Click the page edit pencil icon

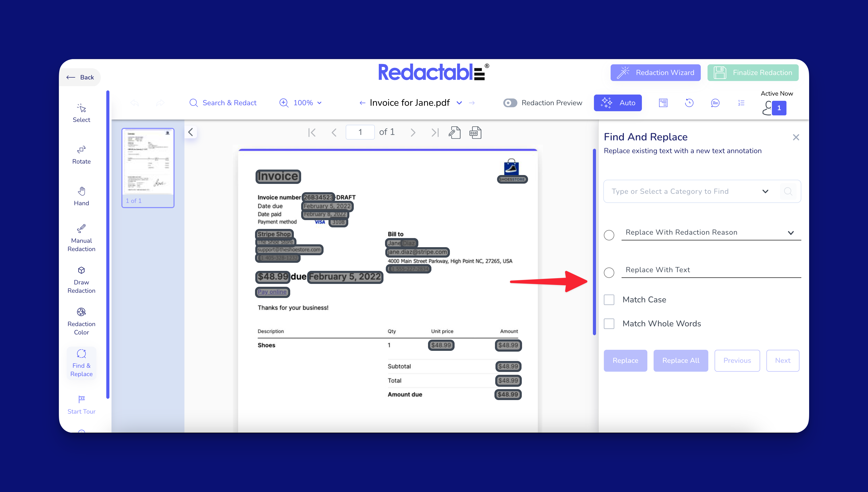coord(454,133)
